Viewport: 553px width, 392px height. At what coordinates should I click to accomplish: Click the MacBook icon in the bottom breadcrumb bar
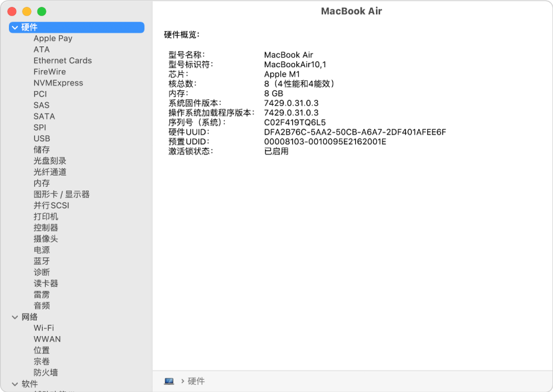pos(169,381)
